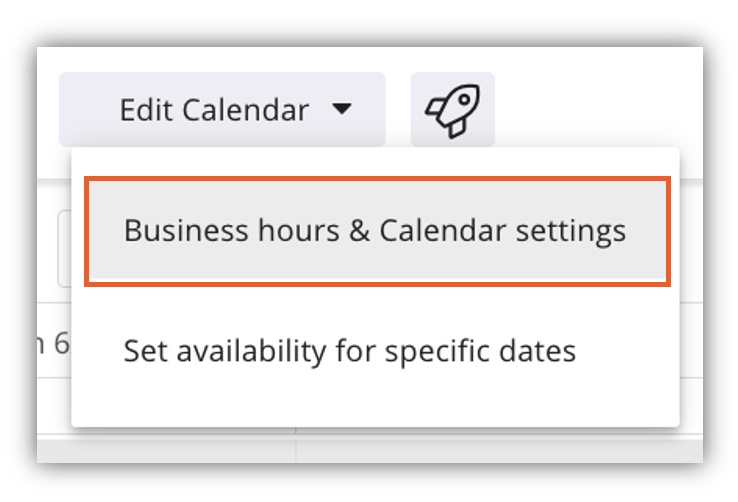Collapse the Edit Calendar dropdown menu
The height and width of the screenshot is (502, 738).
point(222,110)
